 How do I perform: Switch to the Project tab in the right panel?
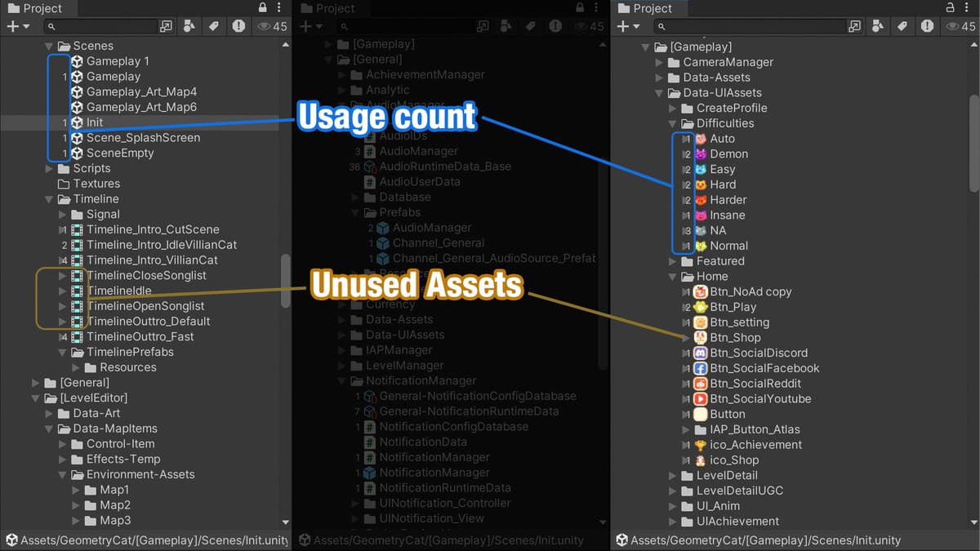pyautogui.click(x=645, y=8)
